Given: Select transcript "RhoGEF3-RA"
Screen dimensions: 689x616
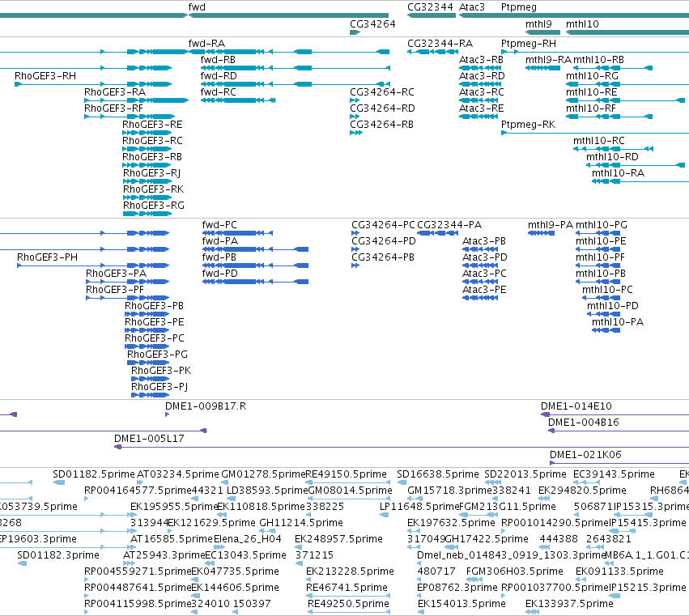Looking at the screenshot, I should pos(115,92).
